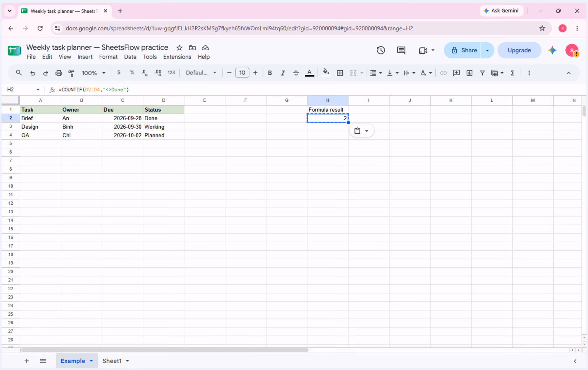Open the comments panel icon
The width and height of the screenshot is (588, 370).
click(401, 50)
